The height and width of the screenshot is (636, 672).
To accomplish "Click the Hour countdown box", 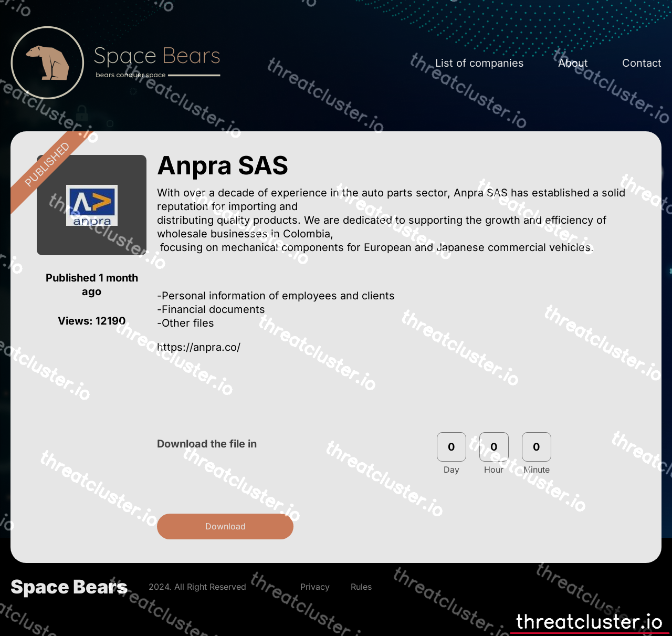I will tap(494, 447).
